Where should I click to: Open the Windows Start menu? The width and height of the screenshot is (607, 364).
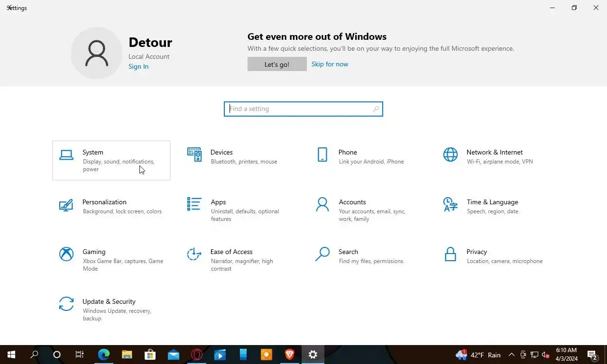[x=11, y=355]
